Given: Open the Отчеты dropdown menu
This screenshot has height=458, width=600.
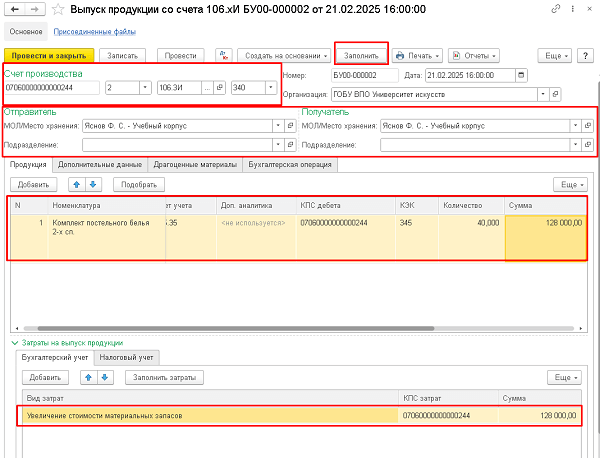Looking at the screenshot, I should tap(473, 55).
